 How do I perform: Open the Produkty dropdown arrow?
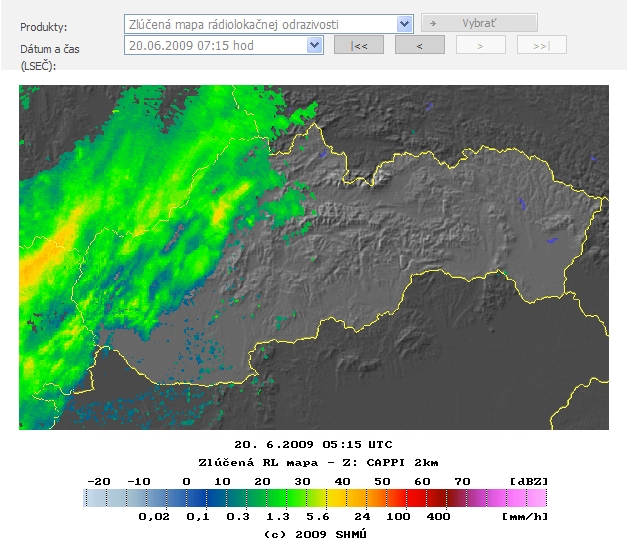[x=404, y=23]
